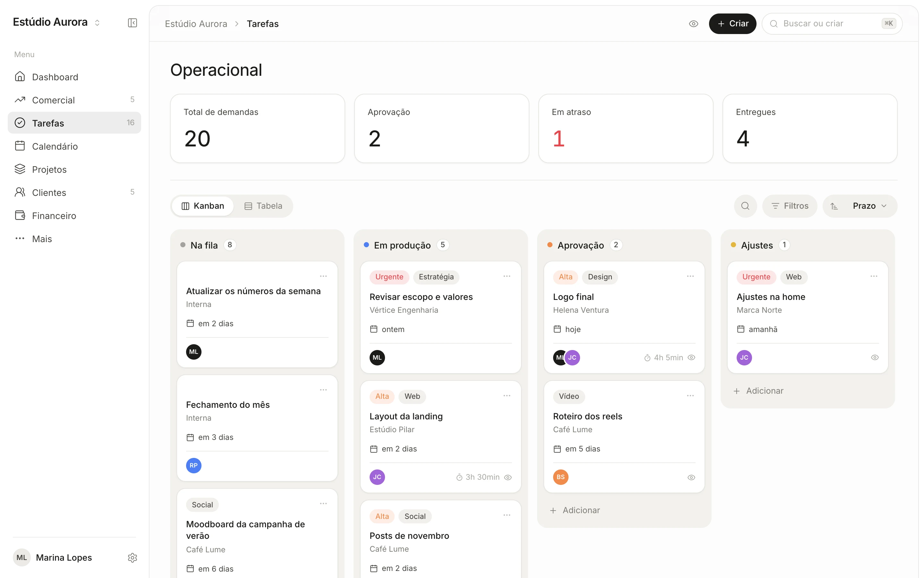
Task: Select Comercial in the sidebar menu
Action: tap(74, 100)
